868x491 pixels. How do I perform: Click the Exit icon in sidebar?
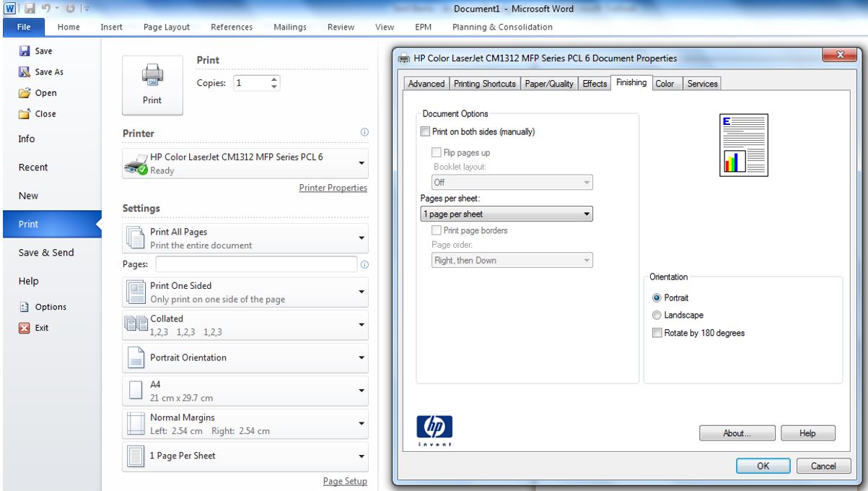click(25, 328)
